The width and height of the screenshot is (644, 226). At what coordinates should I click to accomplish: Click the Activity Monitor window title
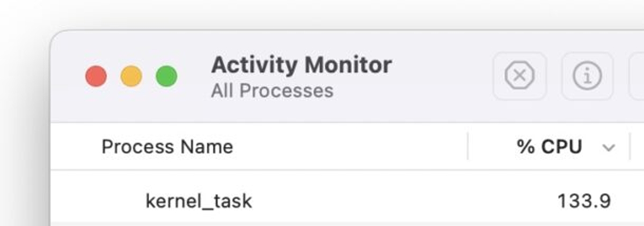click(x=301, y=65)
